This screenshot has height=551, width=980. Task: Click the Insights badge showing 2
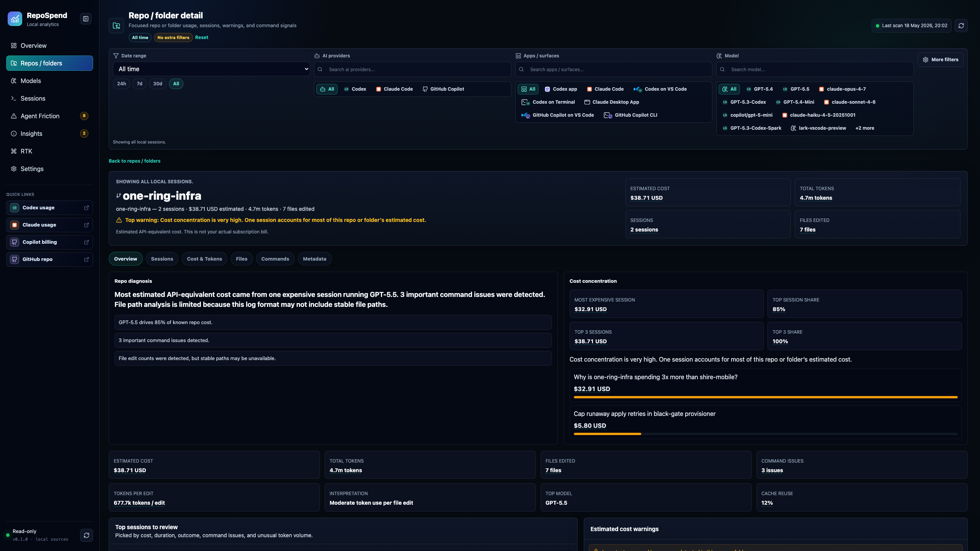pyautogui.click(x=84, y=134)
